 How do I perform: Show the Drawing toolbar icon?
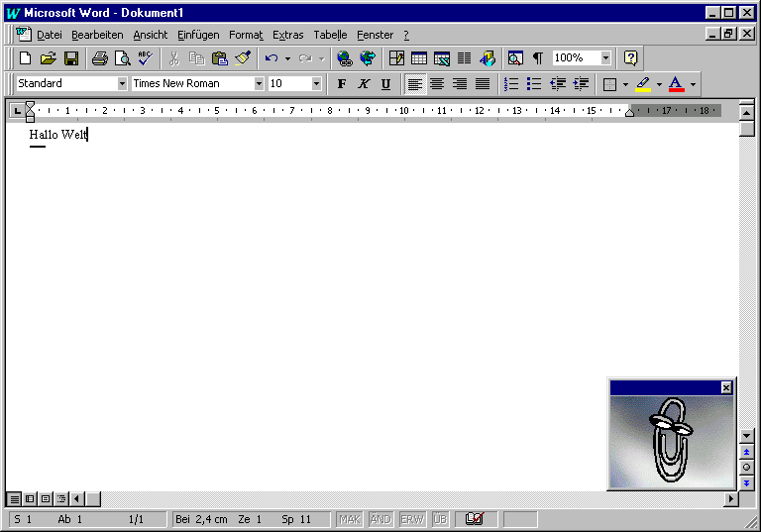[x=488, y=58]
